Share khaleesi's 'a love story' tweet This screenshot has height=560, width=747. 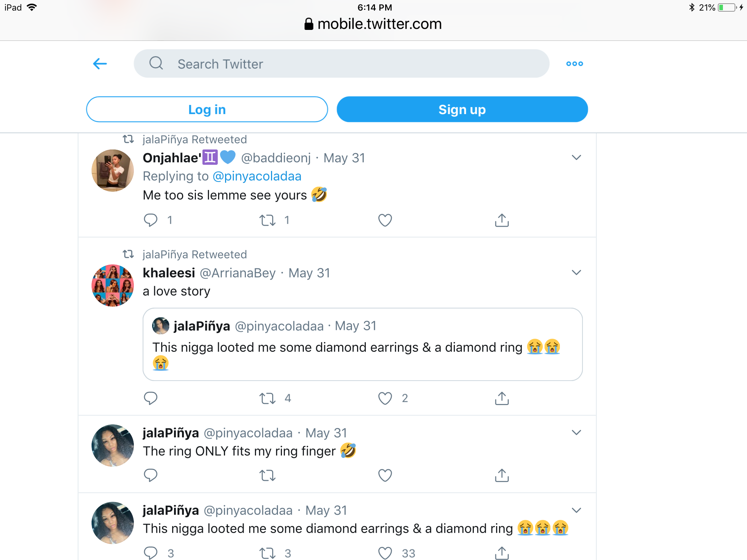[x=502, y=398]
